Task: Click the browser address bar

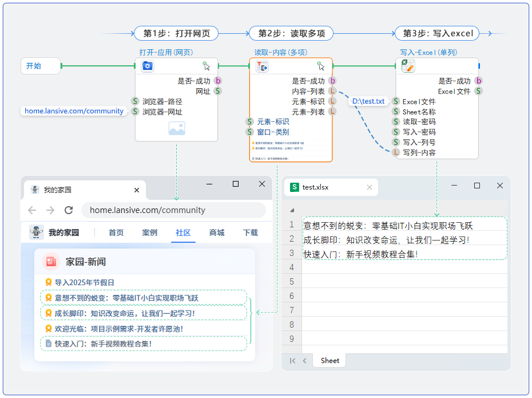Action: (172, 210)
